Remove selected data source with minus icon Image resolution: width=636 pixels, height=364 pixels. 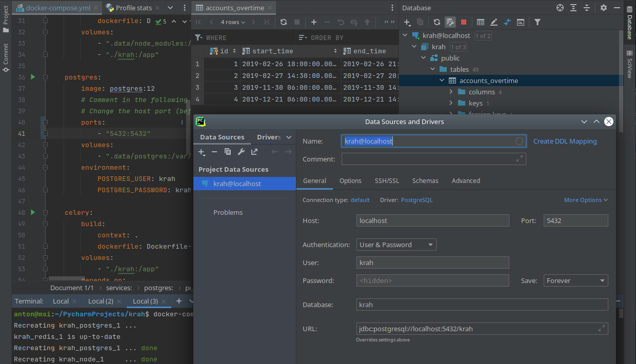(214, 152)
